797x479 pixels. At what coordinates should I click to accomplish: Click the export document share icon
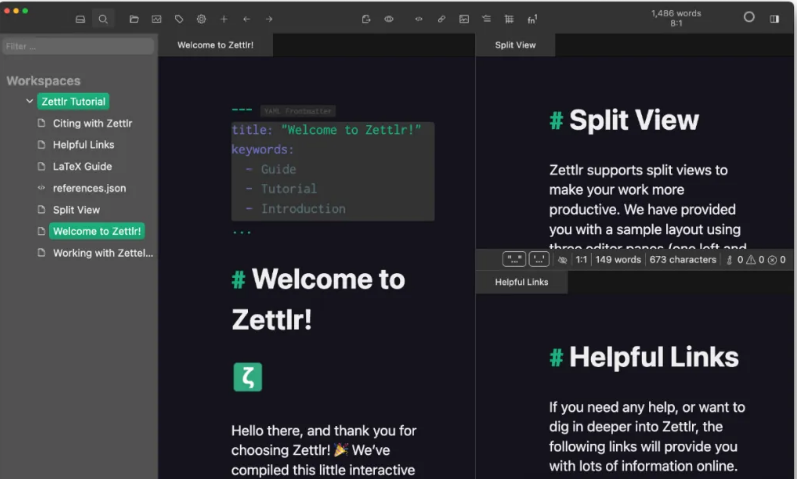point(366,19)
